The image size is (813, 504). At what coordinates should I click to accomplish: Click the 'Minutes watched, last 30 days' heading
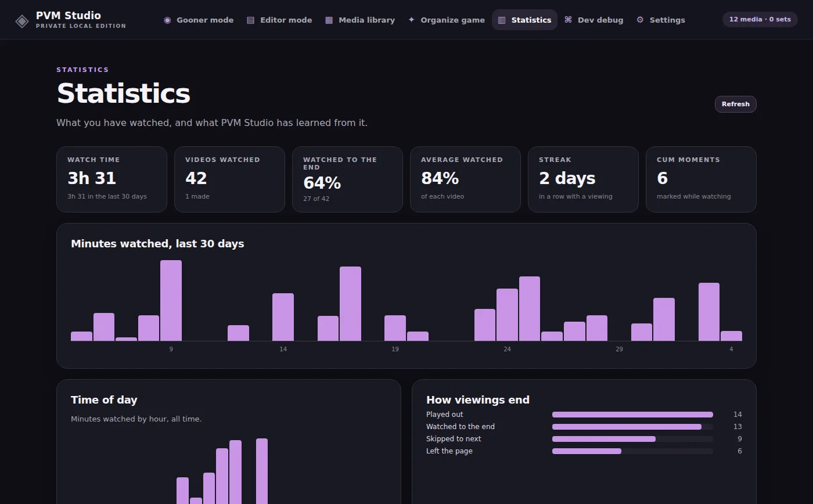[x=157, y=244]
